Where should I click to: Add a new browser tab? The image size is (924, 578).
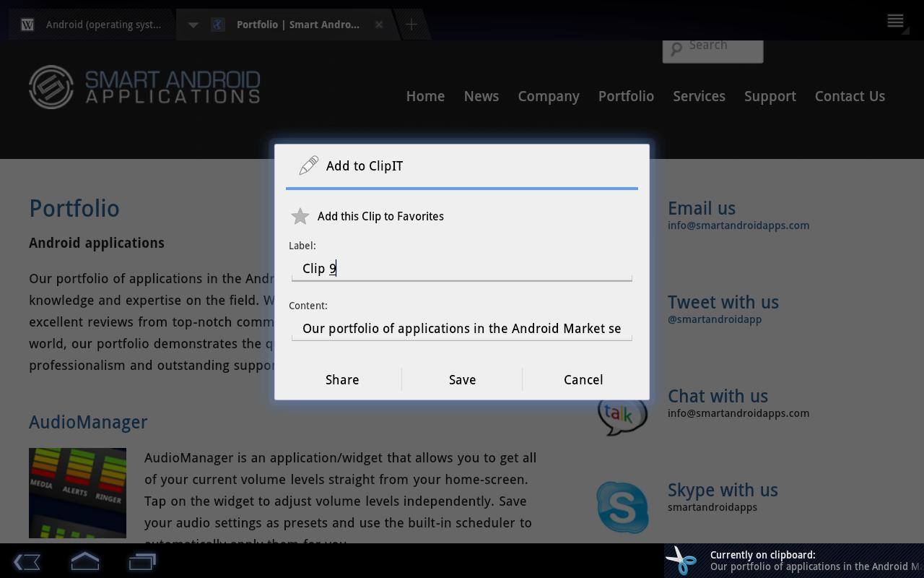(x=411, y=25)
